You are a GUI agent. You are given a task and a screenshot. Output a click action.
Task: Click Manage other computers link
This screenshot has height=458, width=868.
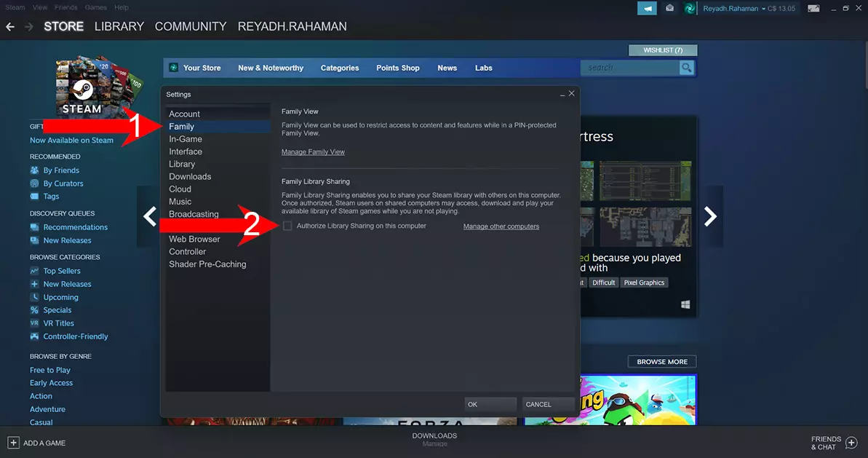click(x=501, y=226)
